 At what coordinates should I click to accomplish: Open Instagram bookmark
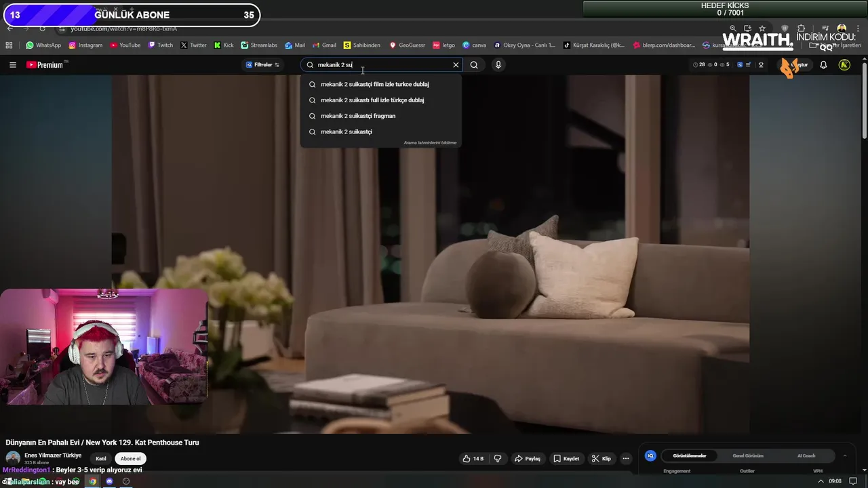coord(85,45)
